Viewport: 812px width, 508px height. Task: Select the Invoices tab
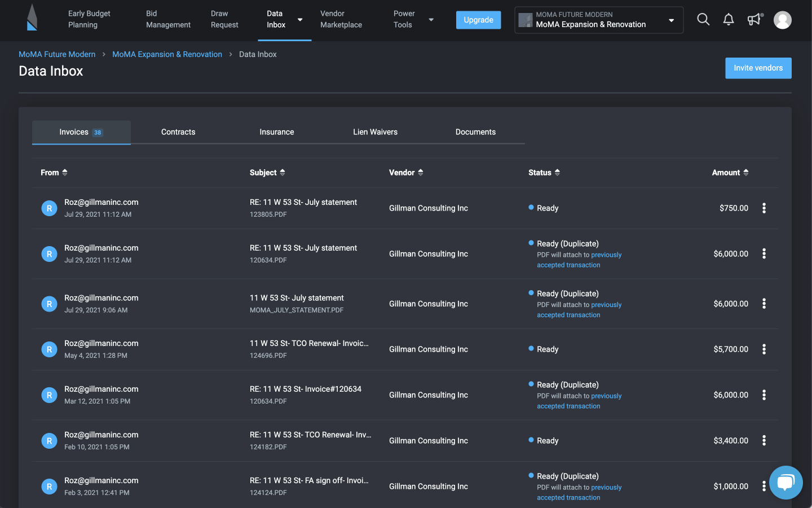[81, 132]
